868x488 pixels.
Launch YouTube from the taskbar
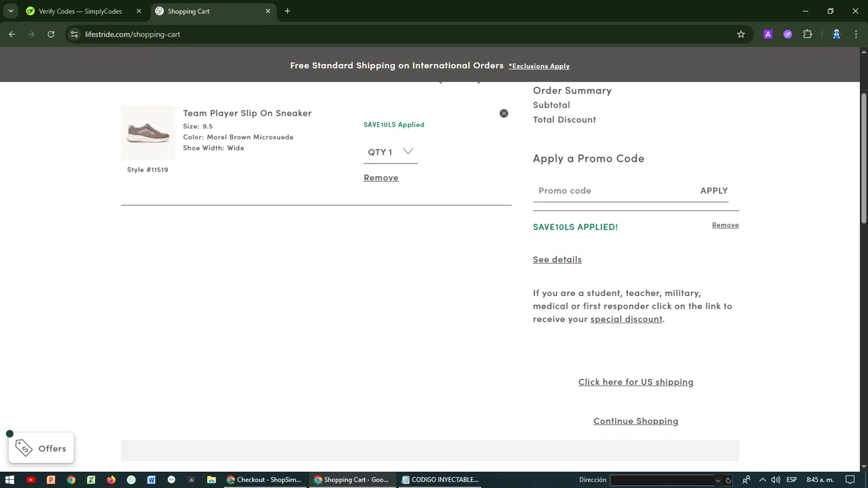31,480
